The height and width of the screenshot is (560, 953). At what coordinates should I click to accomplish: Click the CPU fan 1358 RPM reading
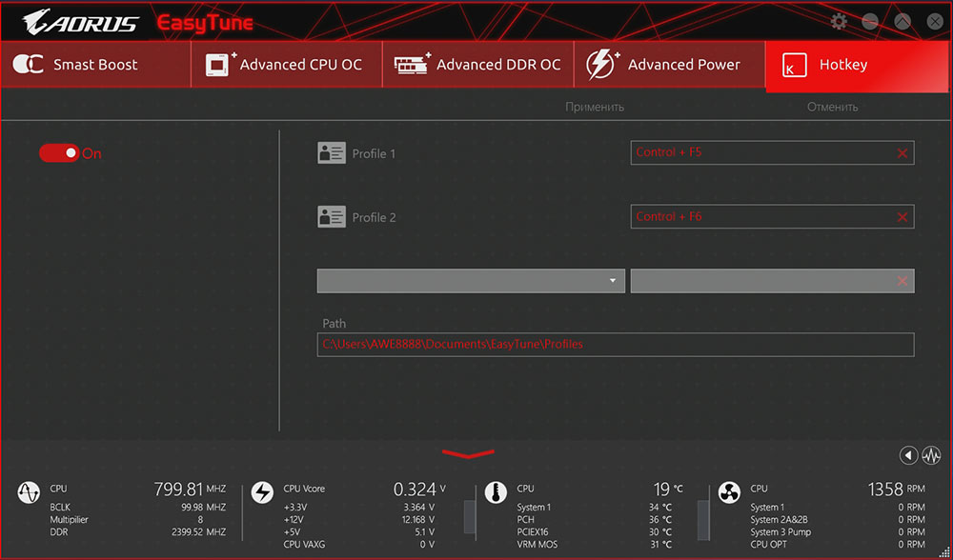[897, 489]
